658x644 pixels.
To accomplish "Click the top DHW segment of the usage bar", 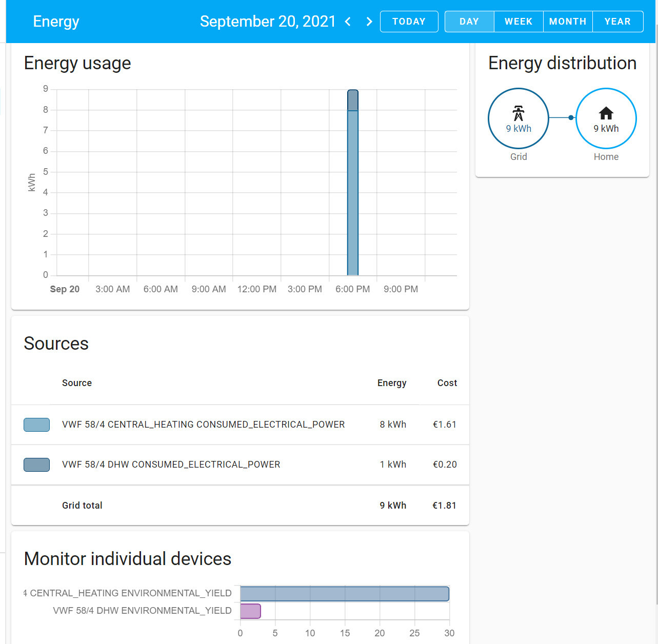I will (x=353, y=100).
